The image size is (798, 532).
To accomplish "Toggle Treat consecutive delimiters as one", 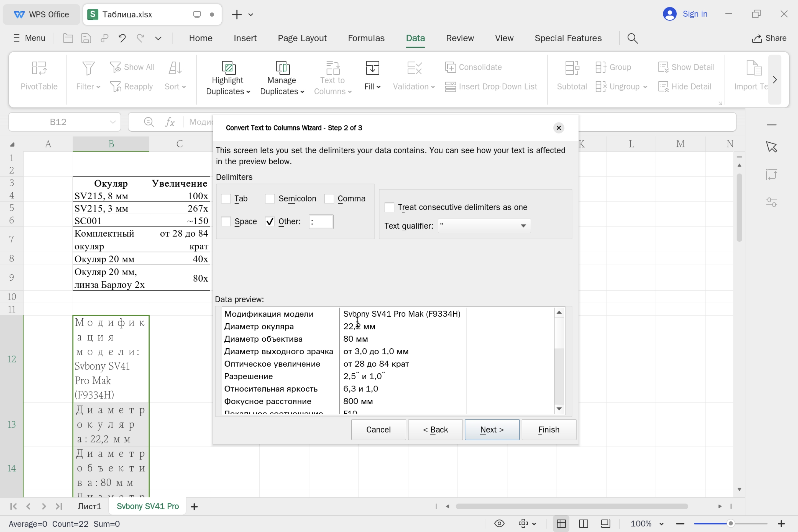I will coord(389,207).
